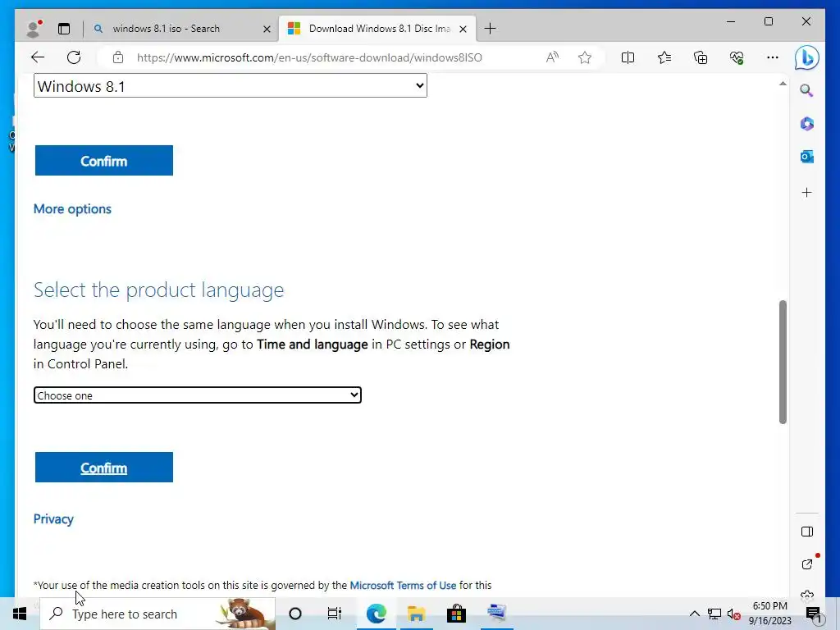Click the sidebar plus customize icon

coord(807,192)
